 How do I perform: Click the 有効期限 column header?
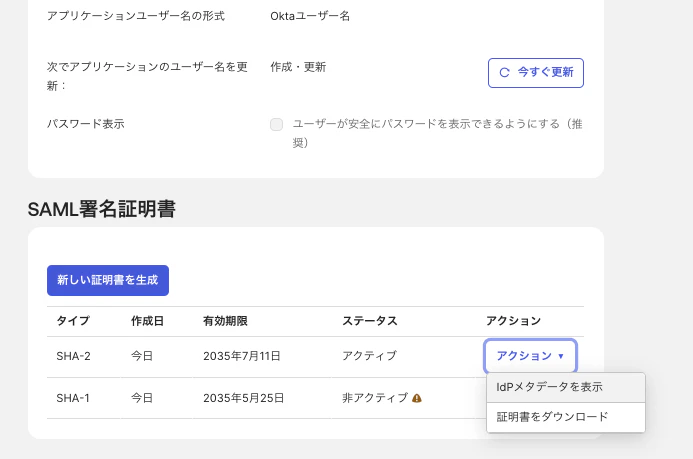click(x=225, y=321)
